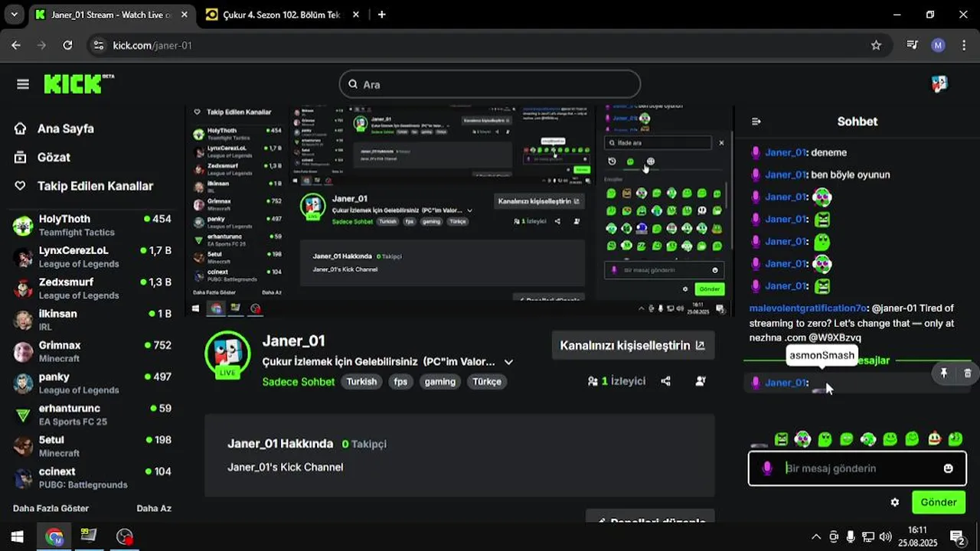Click Kanalınızı kişiselleştirin button
The width and height of the screenshot is (980, 551).
click(632, 345)
